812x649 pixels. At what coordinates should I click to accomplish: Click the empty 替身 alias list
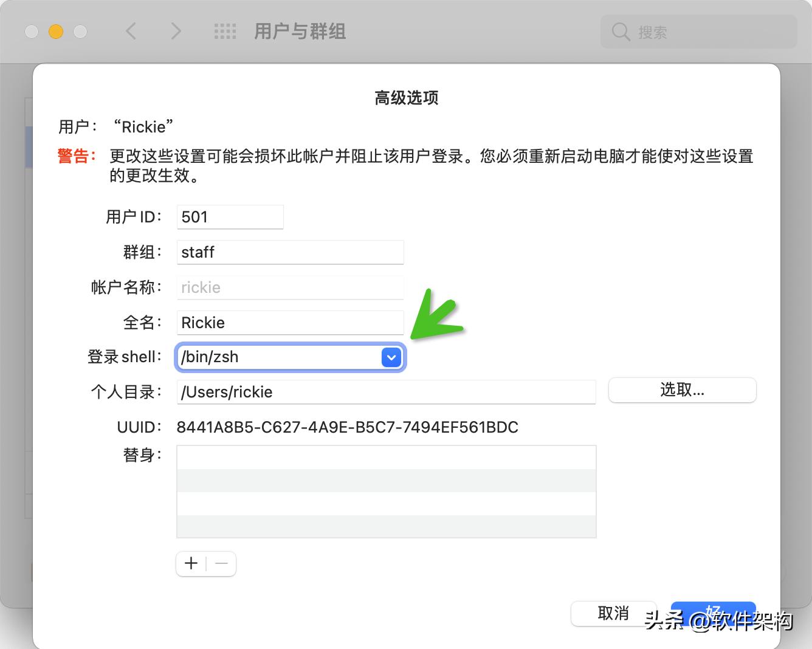click(x=385, y=491)
